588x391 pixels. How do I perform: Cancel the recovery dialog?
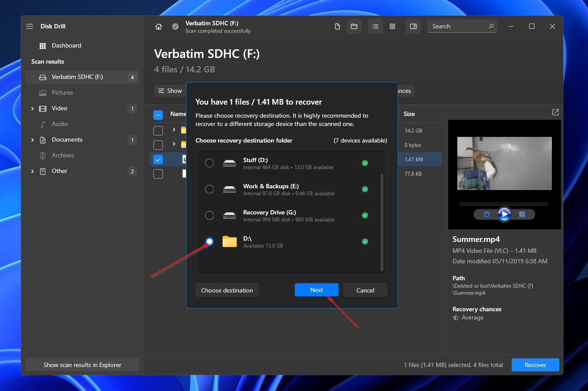coord(365,290)
